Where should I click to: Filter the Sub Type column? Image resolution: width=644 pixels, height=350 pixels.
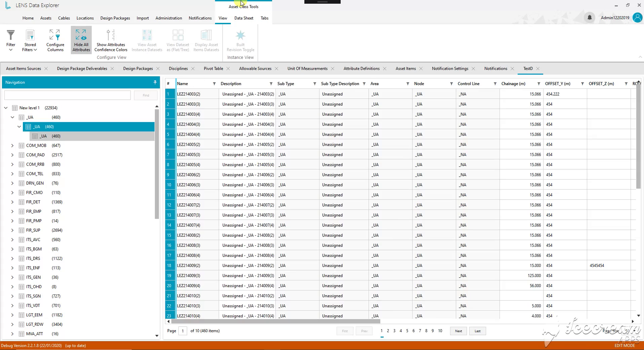point(315,84)
